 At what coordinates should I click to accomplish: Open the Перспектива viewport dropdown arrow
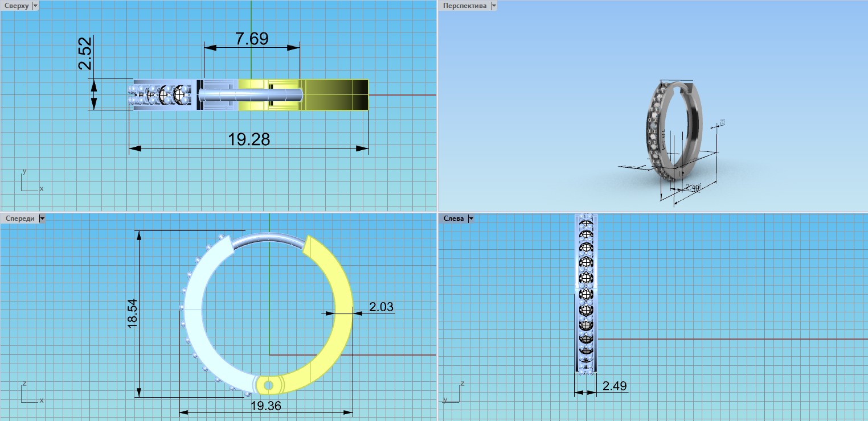coord(494,6)
